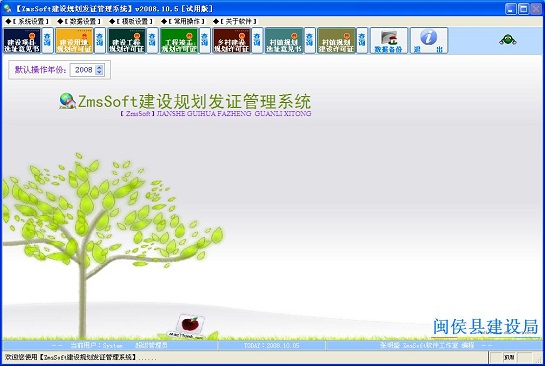Open the 系统设置 menu
Screen dimensions: 545x366
28,22
